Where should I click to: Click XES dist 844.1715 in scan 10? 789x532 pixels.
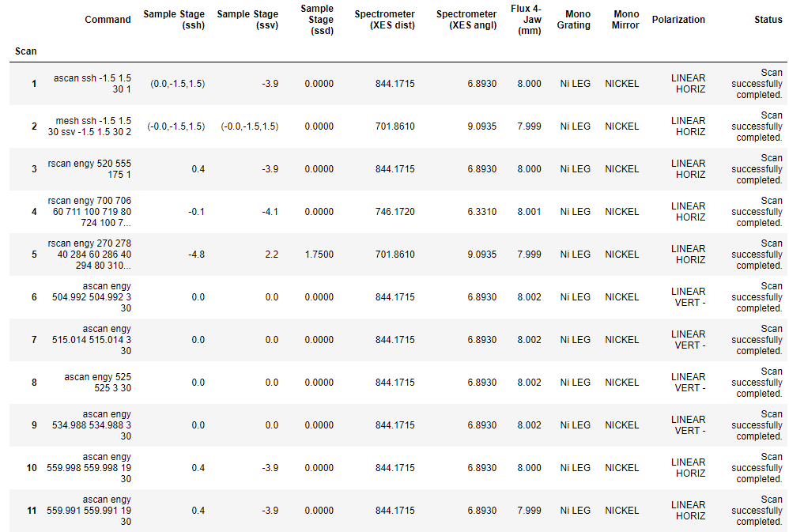(395, 468)
